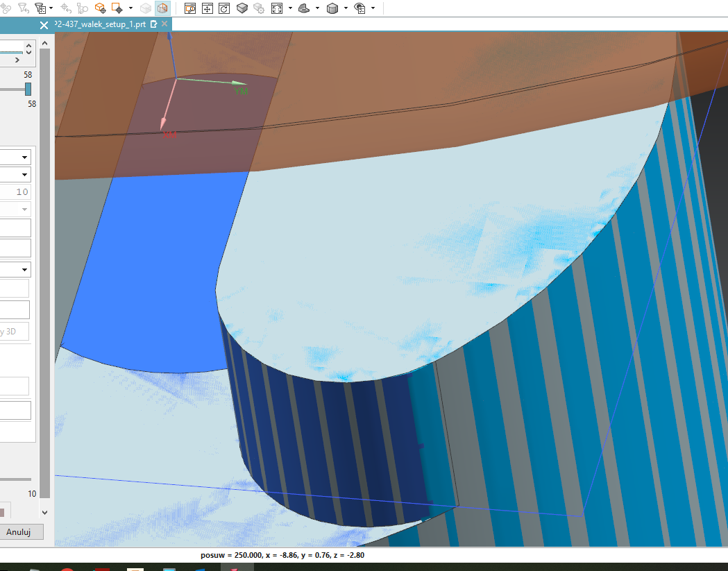Image resolution: width=728 pixels, height=571 pixels.
Task: Open dropdown next to the fit view icon
Action: tap(289, 8)
